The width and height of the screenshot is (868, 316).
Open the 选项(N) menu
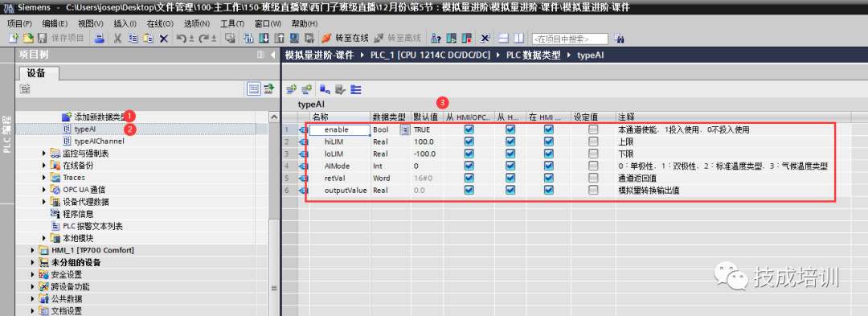point(197,24)
